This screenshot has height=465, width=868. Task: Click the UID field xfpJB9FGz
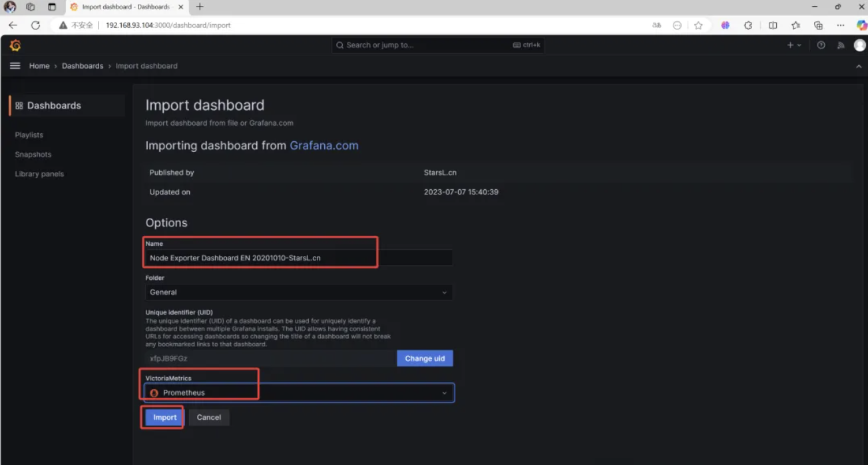pos(271,358)
